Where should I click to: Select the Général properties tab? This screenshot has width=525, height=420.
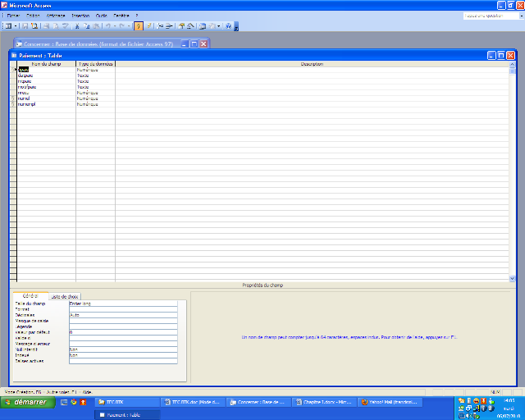point(30,296)
